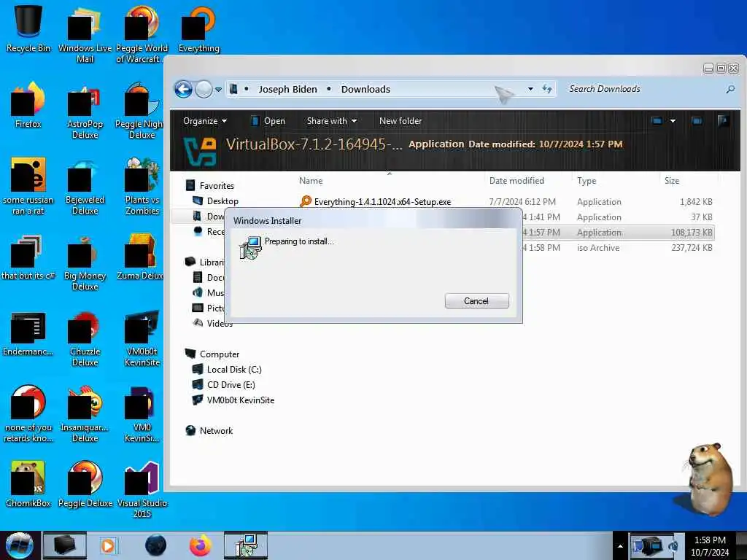Click Downloads in the address path
The image size is (747, 560).
tap(365, 89)
